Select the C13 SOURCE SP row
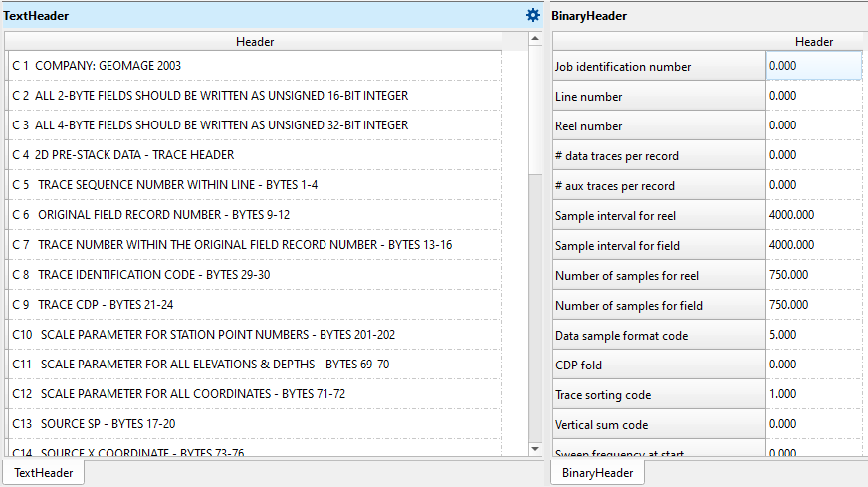 coord(254,424)
